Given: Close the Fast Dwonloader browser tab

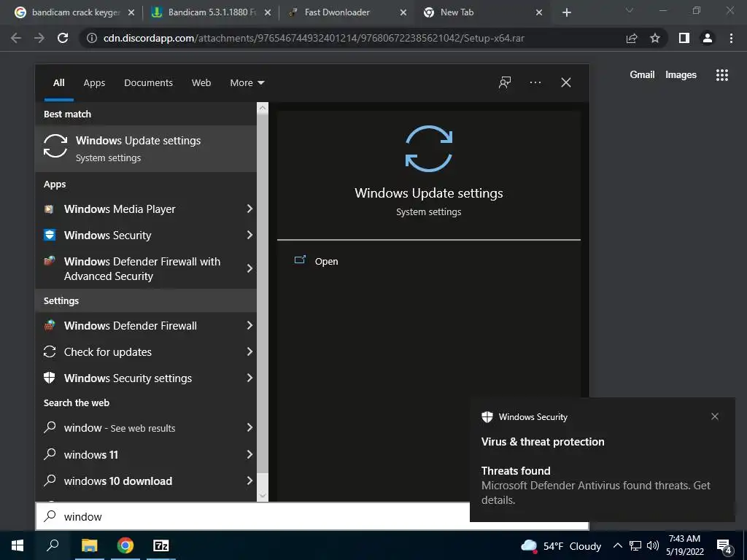Looking at the screenshot, I should [x=403, y=12].
